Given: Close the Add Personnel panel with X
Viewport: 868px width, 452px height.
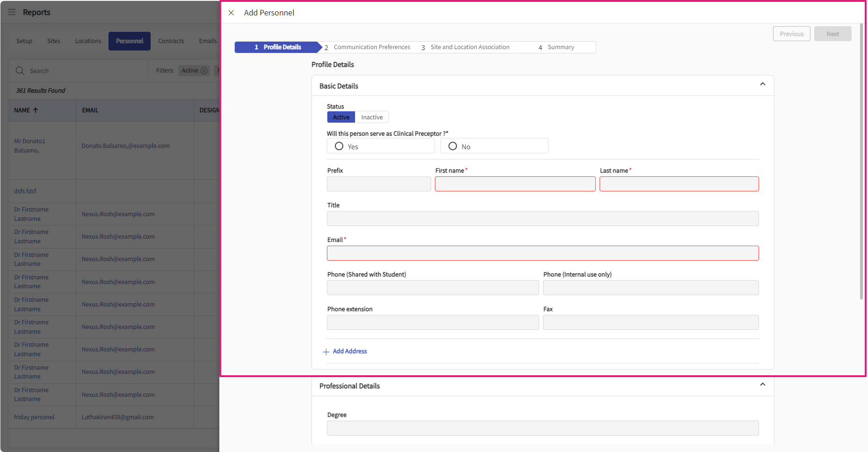Looking at the screenshot, I should click(231, 13).
